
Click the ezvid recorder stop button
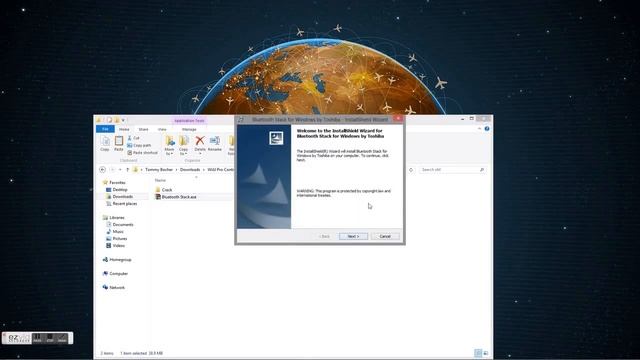50,338
